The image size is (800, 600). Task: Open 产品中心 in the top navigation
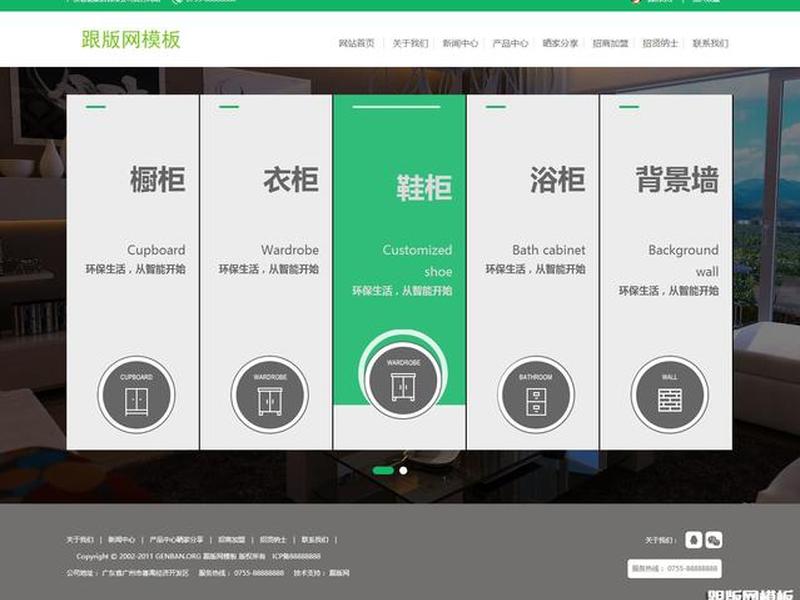(510, 43)
